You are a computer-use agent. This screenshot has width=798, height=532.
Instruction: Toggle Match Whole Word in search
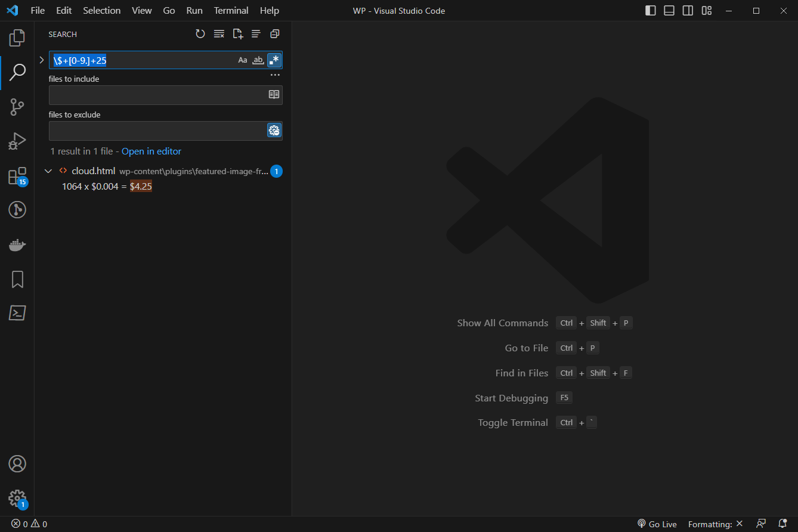tap(258, 60)
